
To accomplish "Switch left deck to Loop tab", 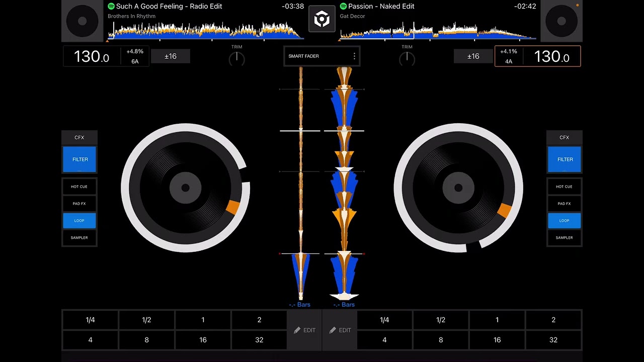I will [79, 221].
